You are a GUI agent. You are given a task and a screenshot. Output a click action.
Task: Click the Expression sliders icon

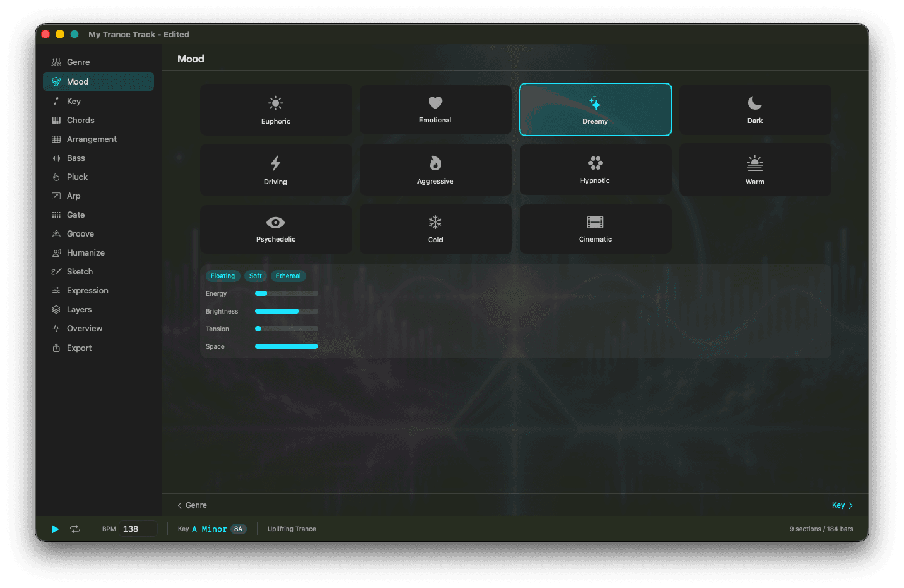click(56, 290)
